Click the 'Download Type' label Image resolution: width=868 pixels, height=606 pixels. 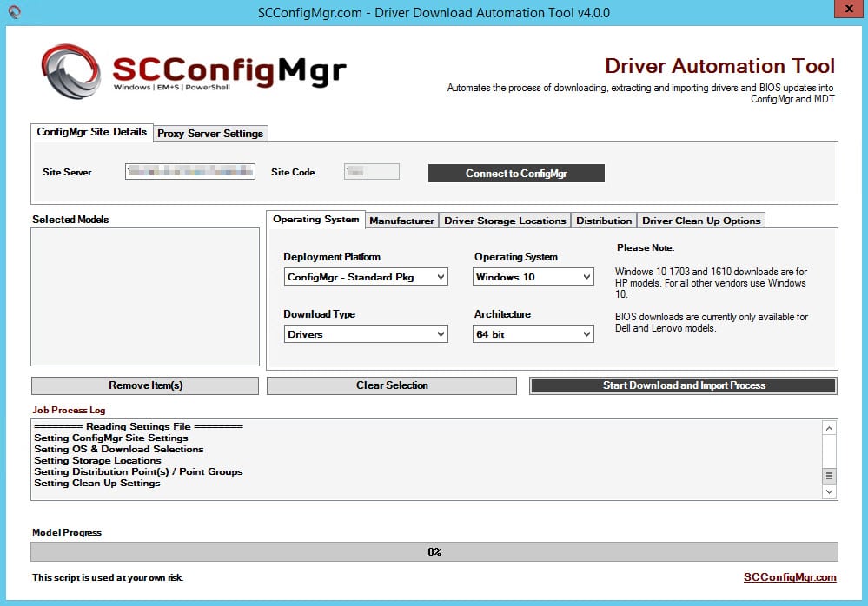coord(320,314)
